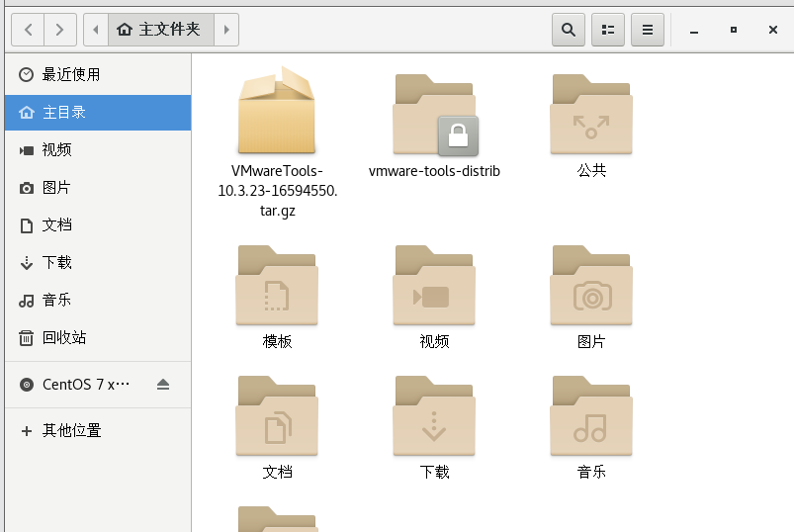Toggle list view with the view-mode icon
The image size is (794, 532).
(x=608, y=30)
